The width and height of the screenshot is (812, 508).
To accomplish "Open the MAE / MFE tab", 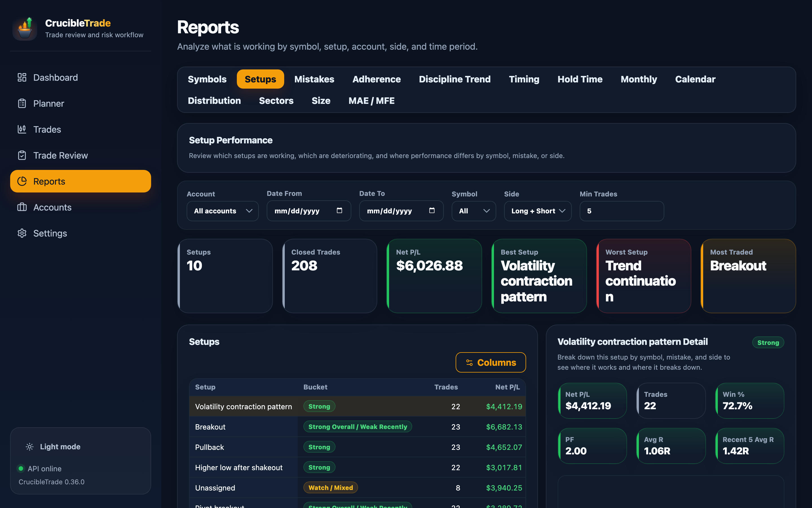I will click(x=371, y=100).
